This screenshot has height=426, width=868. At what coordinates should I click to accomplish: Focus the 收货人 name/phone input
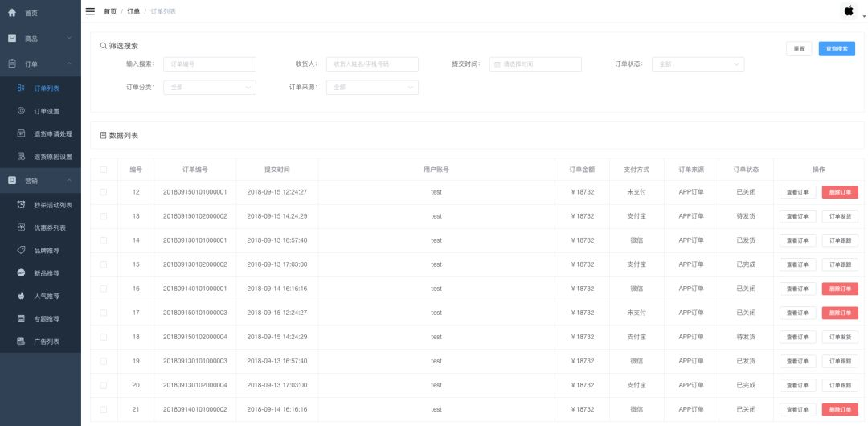373,64
